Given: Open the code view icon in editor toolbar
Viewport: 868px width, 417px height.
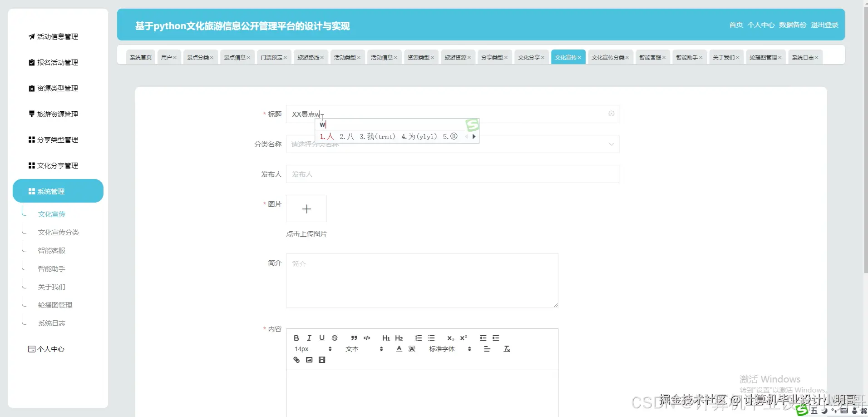Looking at the screenshot, I should click(x=367, y=338).
